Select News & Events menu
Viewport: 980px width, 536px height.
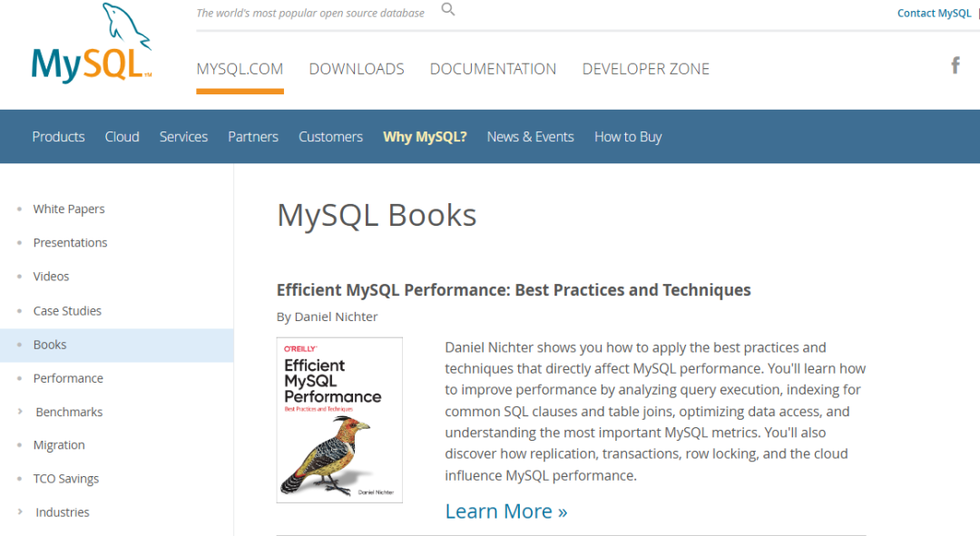pyautogui.click(x=530, y=137)
